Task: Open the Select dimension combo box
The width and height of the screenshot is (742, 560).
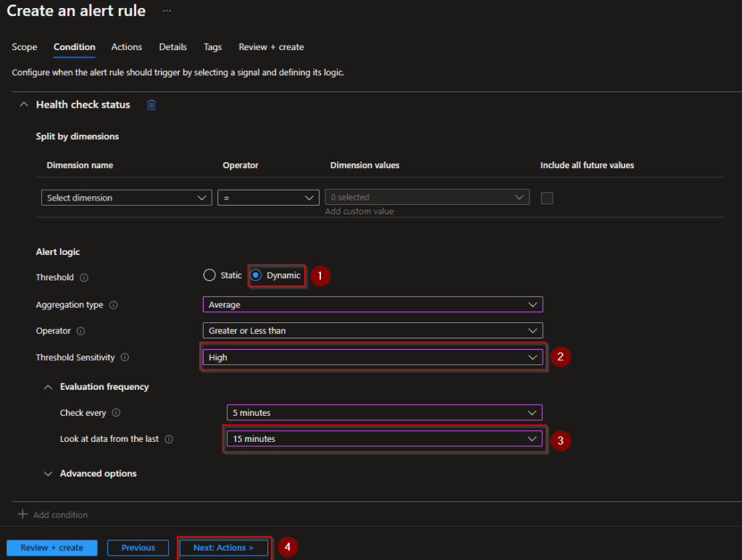Action: [127, 198]
